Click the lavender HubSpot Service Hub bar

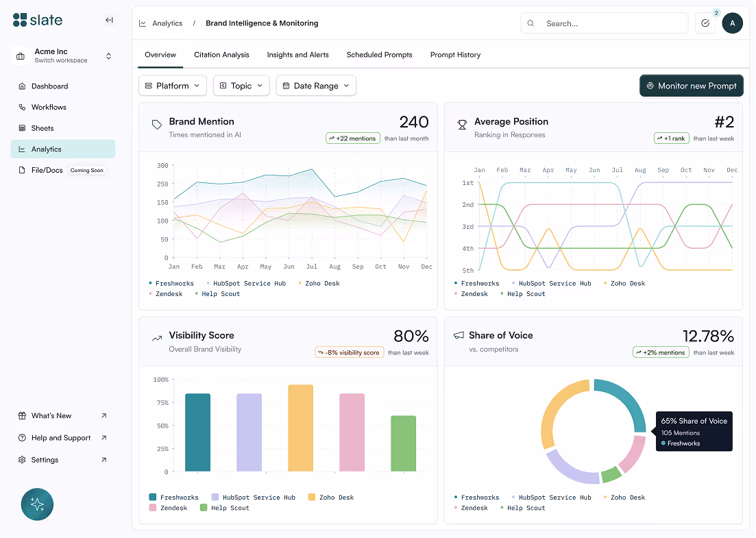tap(249, 432)
